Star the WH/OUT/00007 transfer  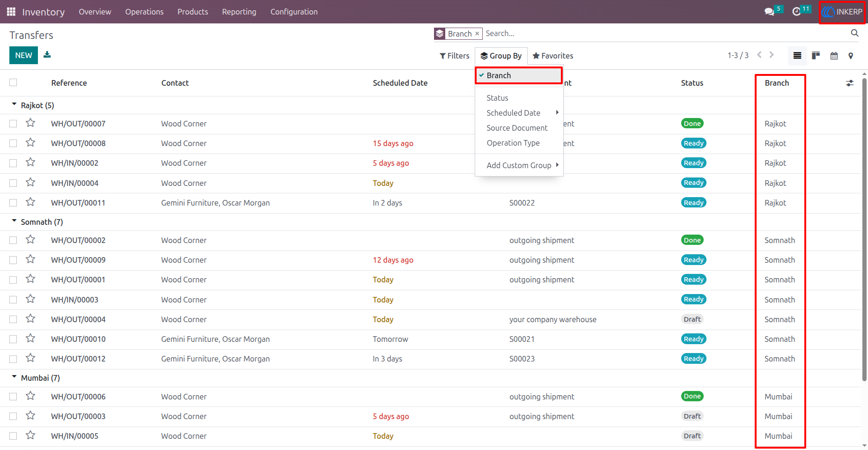pyautogui.click(x=30, y=123)
